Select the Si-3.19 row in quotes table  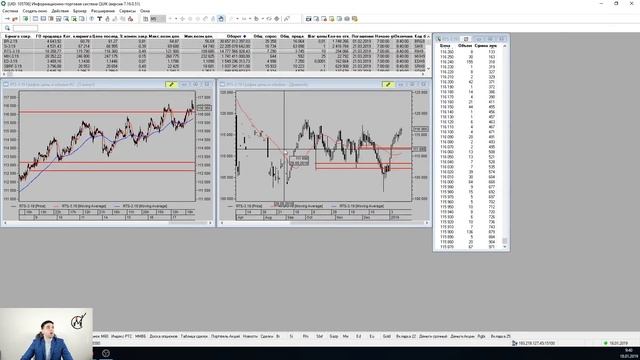pyautogui.click(x=214, y=47)
